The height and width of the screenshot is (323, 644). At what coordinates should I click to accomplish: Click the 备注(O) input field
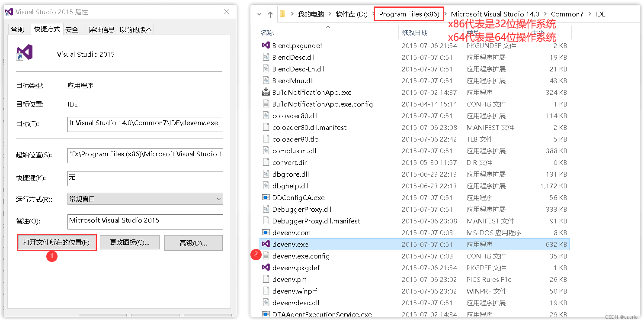pyautogui.click(x=145, y=222)
